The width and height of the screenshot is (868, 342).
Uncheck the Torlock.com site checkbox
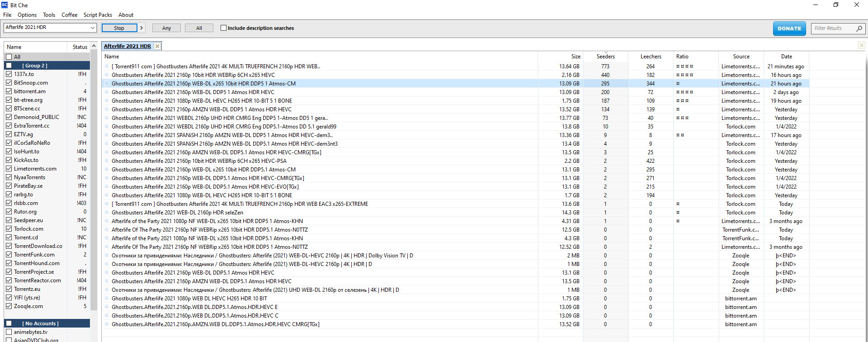(x=9, y=229)
